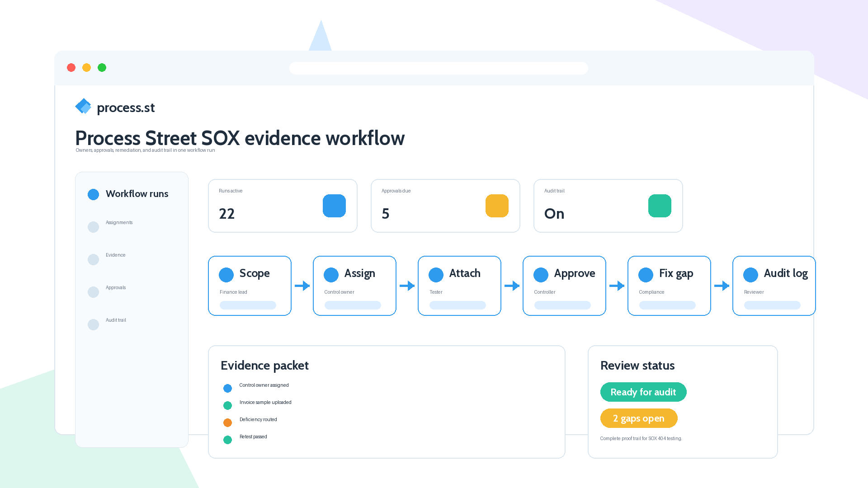Close the window with the red button

coord(71,67)
